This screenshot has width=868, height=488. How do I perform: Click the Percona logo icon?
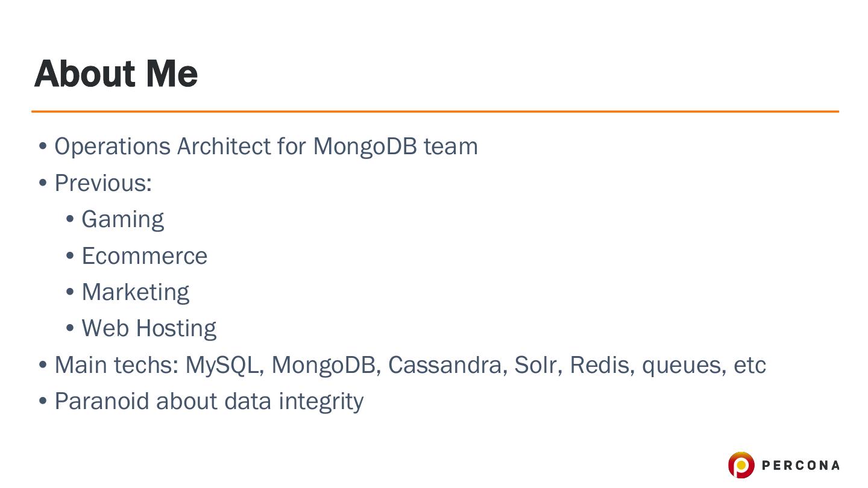point(741,465)
